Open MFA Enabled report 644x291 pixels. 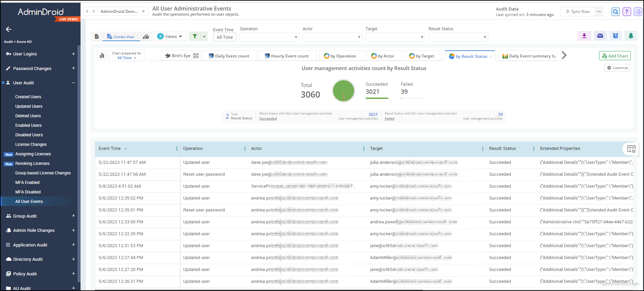(x=27, y=183)
